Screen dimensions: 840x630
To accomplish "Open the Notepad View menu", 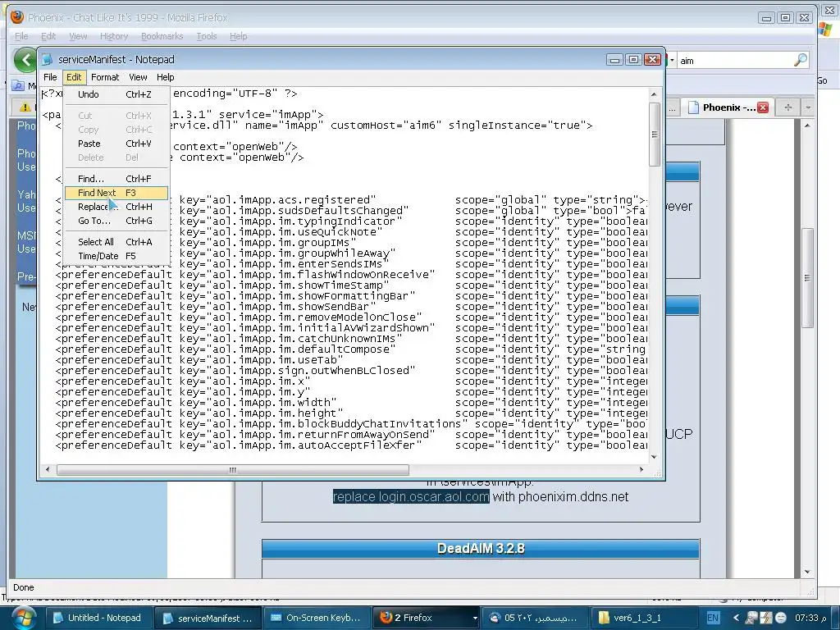I will click(138, 77).
